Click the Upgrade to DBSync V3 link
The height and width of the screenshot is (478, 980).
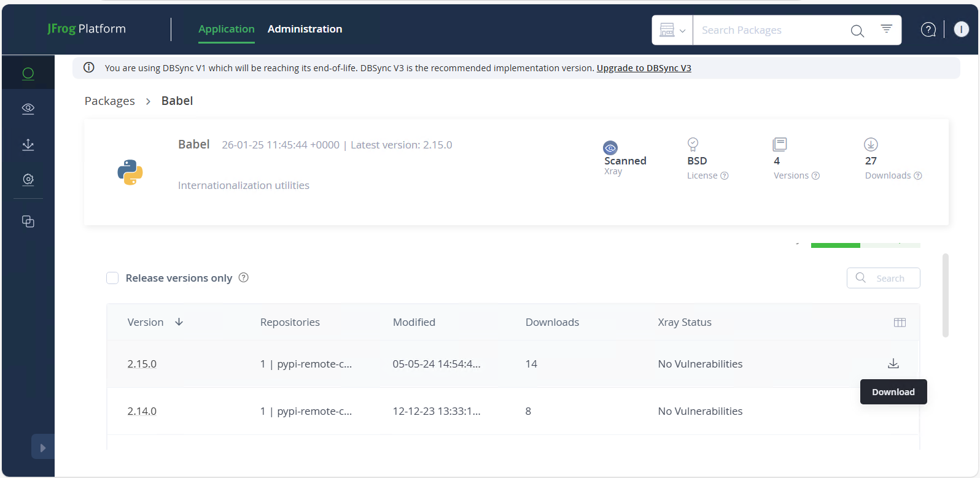644,68
